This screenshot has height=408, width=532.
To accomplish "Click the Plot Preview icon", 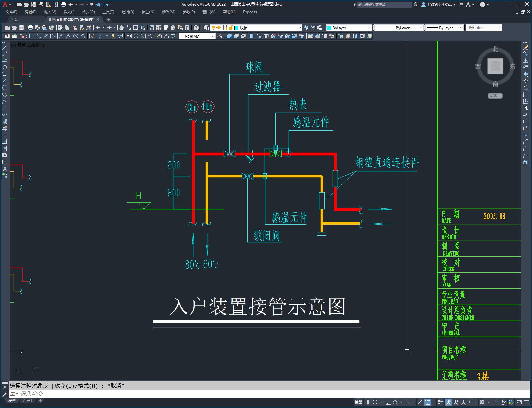I will 37,28.
